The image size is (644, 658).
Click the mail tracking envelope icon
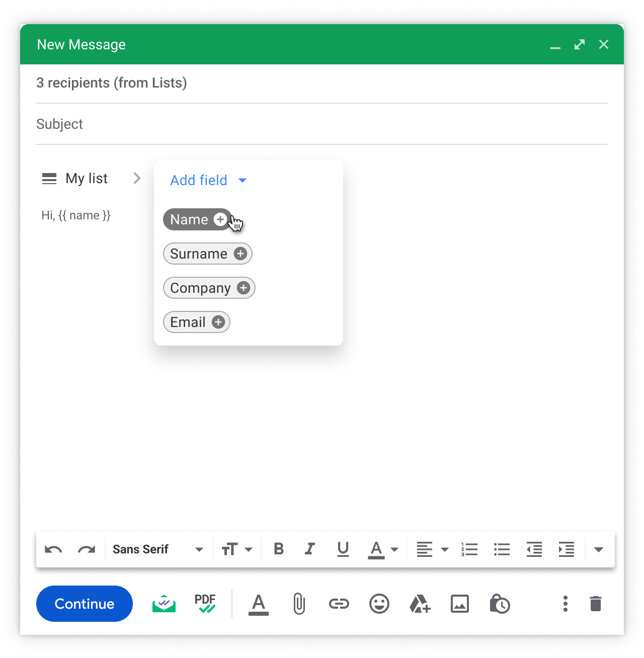(x=164, y=604)
